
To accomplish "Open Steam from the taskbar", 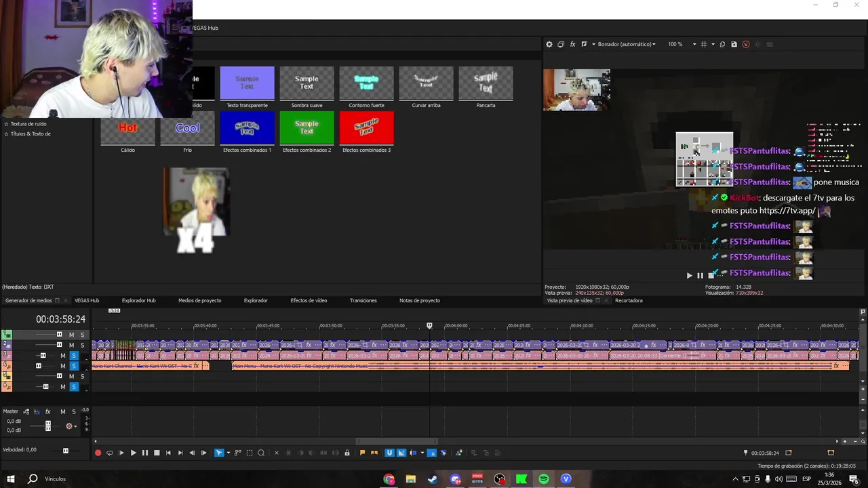I will [x=432, y=479].
